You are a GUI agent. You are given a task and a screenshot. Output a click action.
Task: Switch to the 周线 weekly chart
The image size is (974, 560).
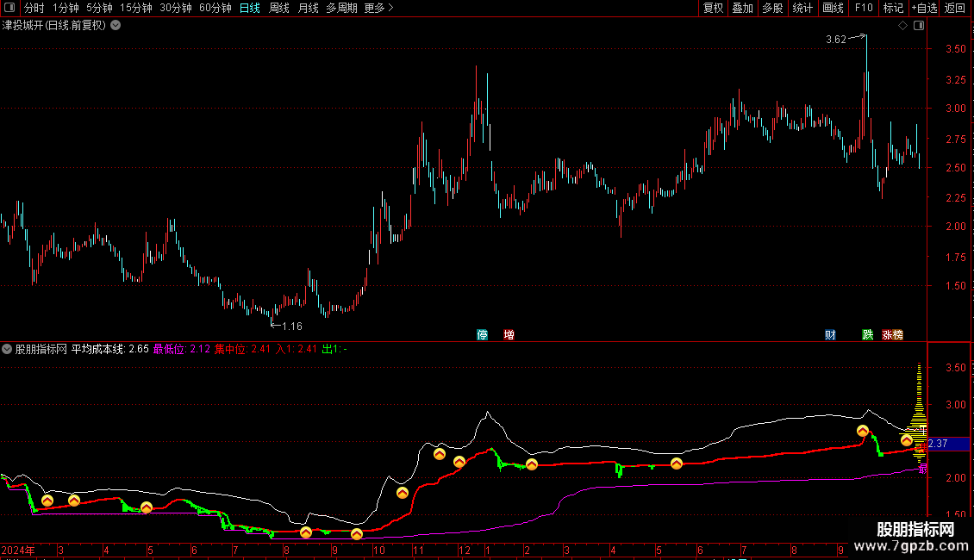279,8
